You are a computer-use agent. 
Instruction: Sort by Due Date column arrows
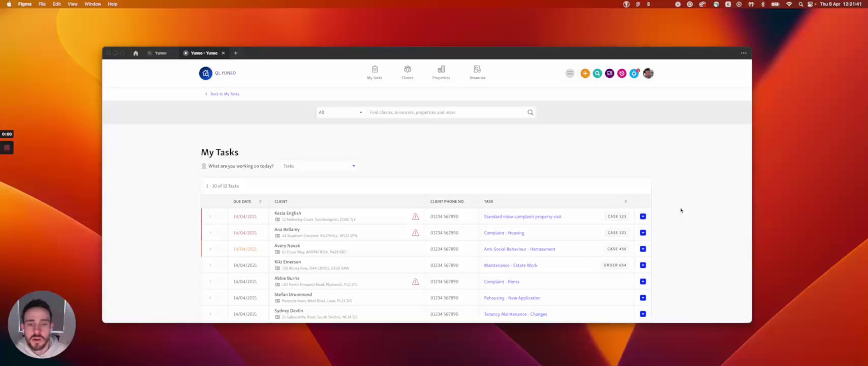click(x=260, y=202)
